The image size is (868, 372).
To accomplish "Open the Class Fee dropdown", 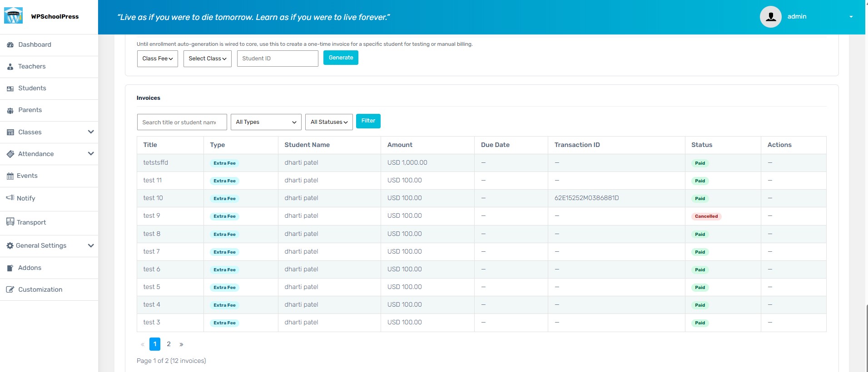I will 158,59.
